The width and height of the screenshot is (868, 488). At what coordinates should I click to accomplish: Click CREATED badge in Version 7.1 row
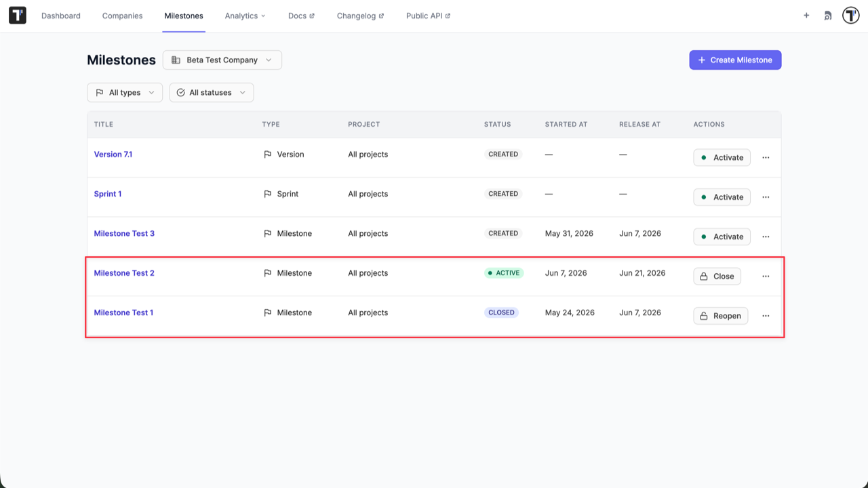click(503, 155)
